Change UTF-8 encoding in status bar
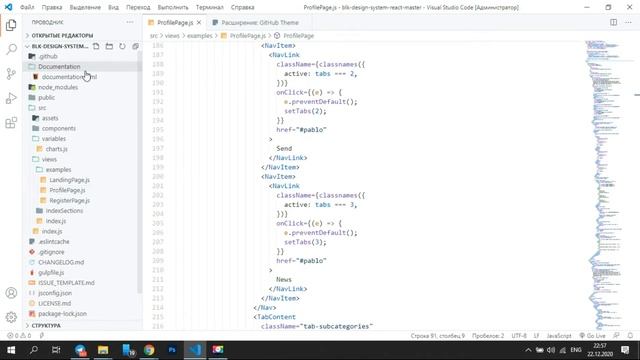640x360 pixels. 519,336
